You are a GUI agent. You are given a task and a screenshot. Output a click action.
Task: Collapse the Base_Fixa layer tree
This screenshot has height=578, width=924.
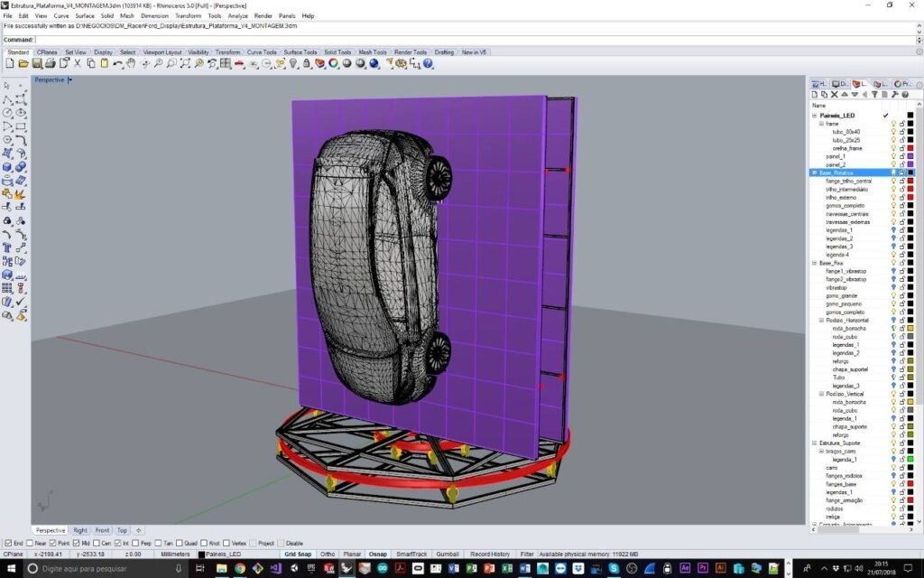[x=814, y=263]
